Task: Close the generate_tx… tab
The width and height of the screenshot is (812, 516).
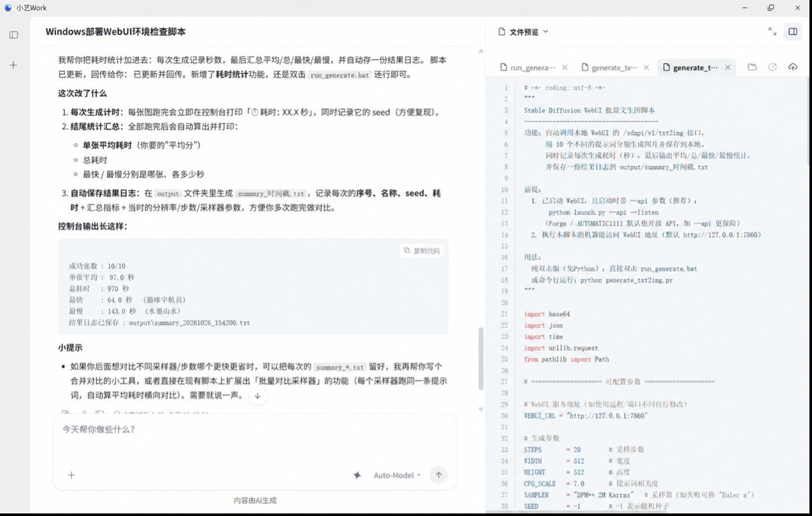Action: pos(646,68)
